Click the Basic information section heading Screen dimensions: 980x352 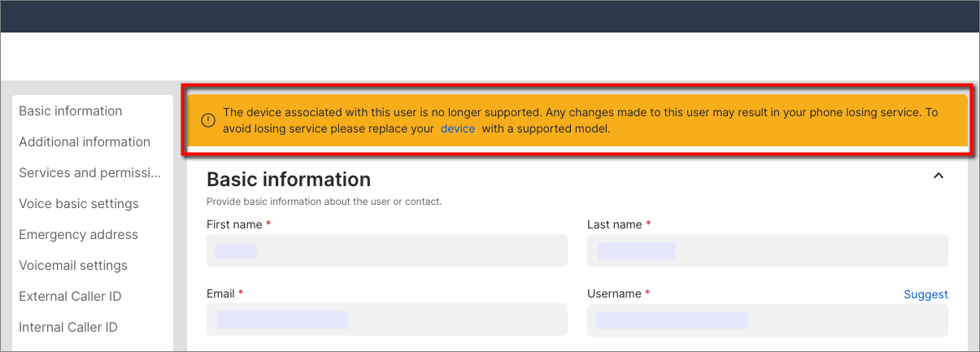tap(289, 179)
